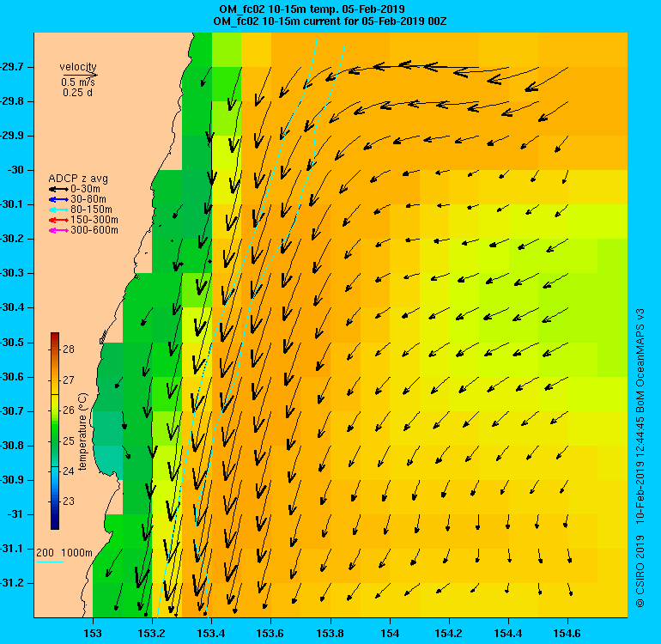Click longitude label 154.6
The image size is (661, 644).
(567, 634)
